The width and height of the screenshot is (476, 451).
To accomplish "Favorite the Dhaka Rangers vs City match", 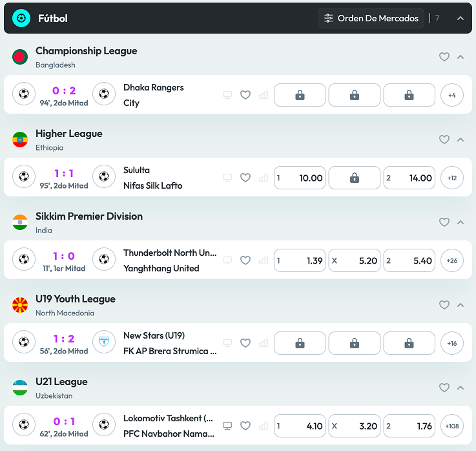I will (245, 95).
